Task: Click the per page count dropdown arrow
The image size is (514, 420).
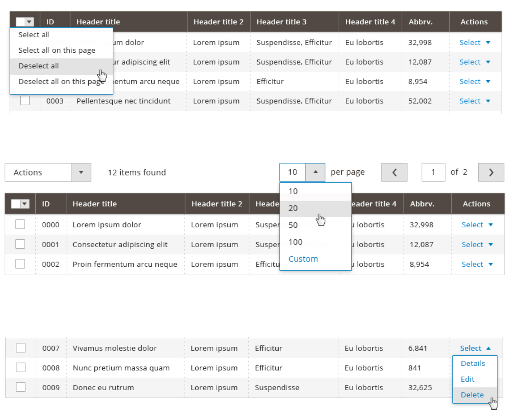Action: click(x=315, y=172)
